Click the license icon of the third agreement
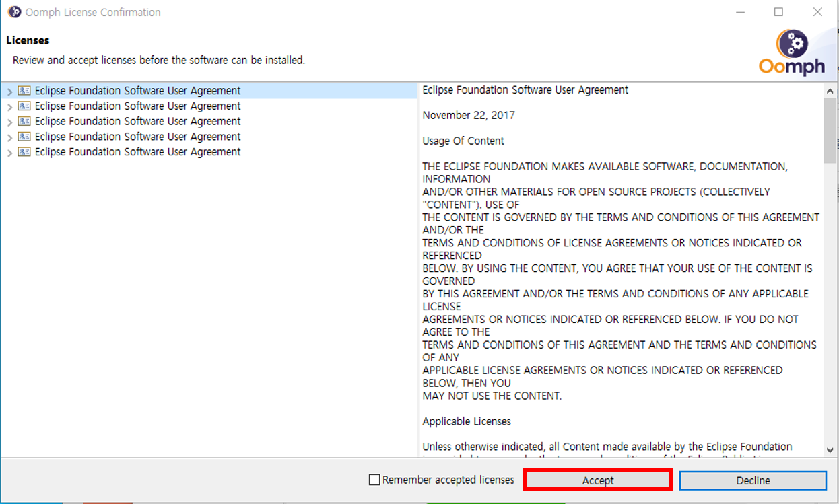839x504 pixels. click(x=24, y=121)
